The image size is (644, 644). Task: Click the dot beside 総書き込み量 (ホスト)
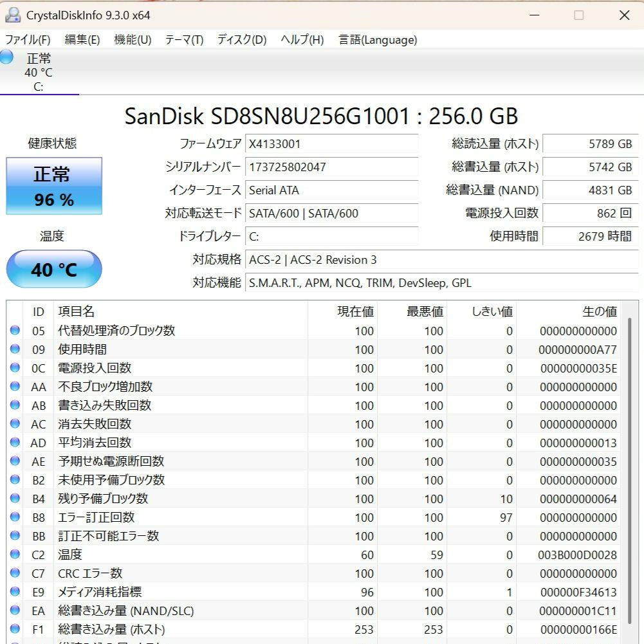pos(16,629)
